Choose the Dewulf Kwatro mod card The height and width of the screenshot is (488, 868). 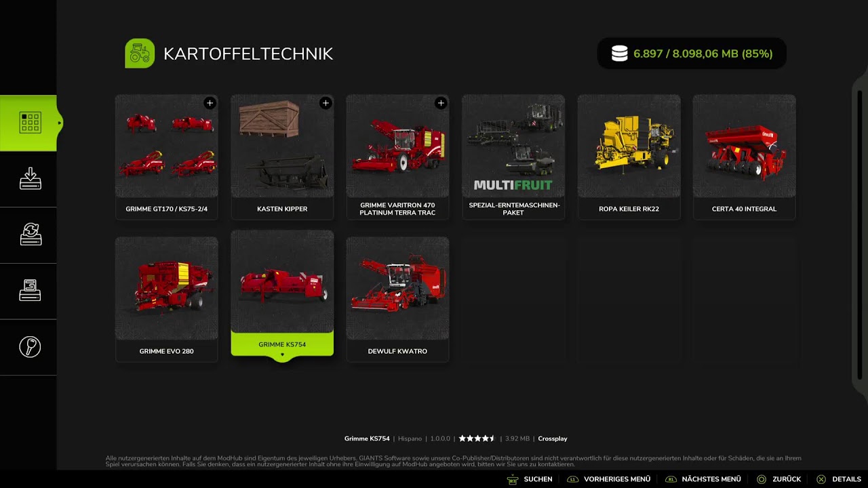point(397,300)
